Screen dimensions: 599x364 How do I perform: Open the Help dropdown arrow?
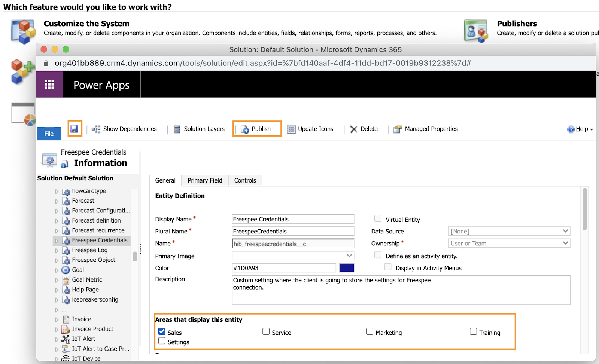point(592,129)
